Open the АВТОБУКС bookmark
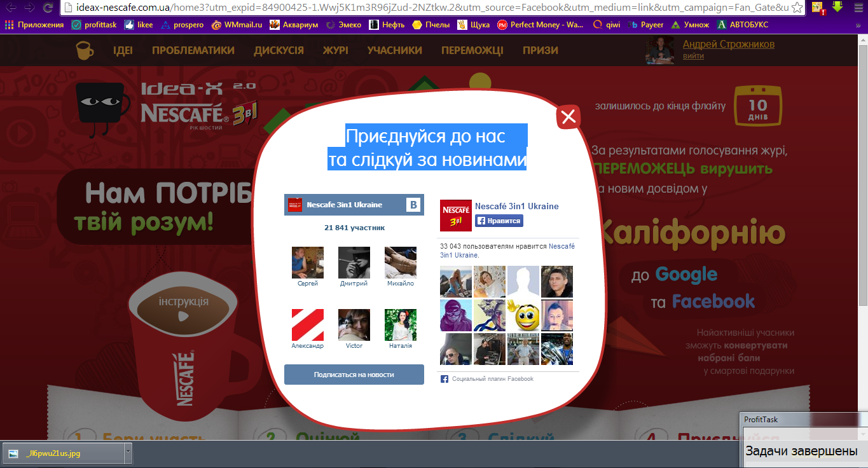The image size is (868, 468). (x=742, y=25)
